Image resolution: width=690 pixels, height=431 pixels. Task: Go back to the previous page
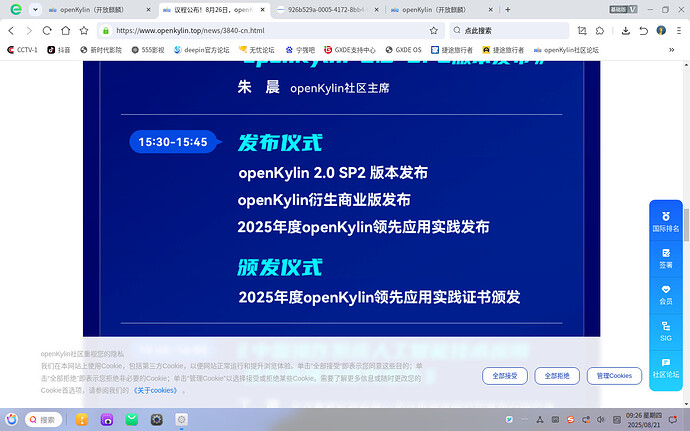pyautogui.click(x=11, y=30)
